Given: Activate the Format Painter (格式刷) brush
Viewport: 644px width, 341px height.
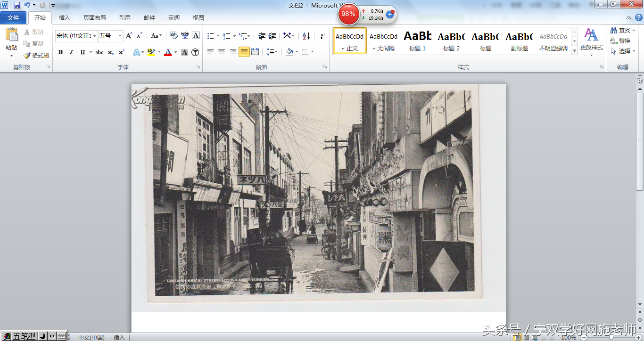Looking at the screenshot, I should click(x=36, y=55).
